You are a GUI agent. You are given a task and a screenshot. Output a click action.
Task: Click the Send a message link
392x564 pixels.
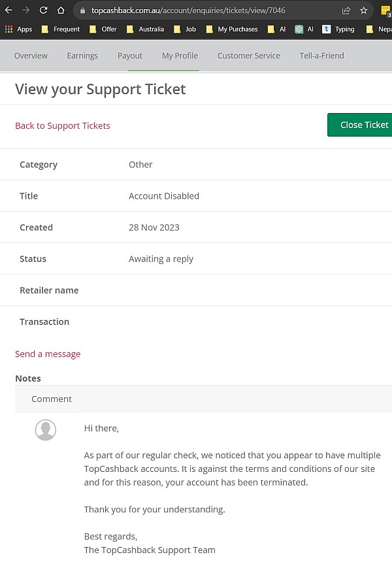point(48,354)
